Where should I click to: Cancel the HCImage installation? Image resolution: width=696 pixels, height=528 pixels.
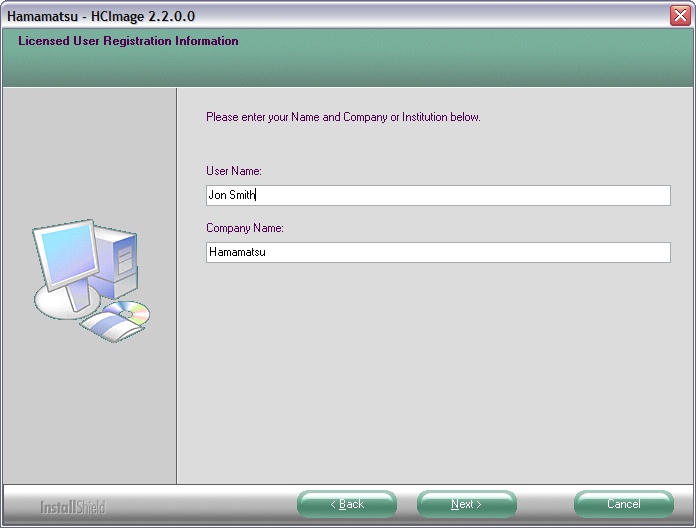623,504
